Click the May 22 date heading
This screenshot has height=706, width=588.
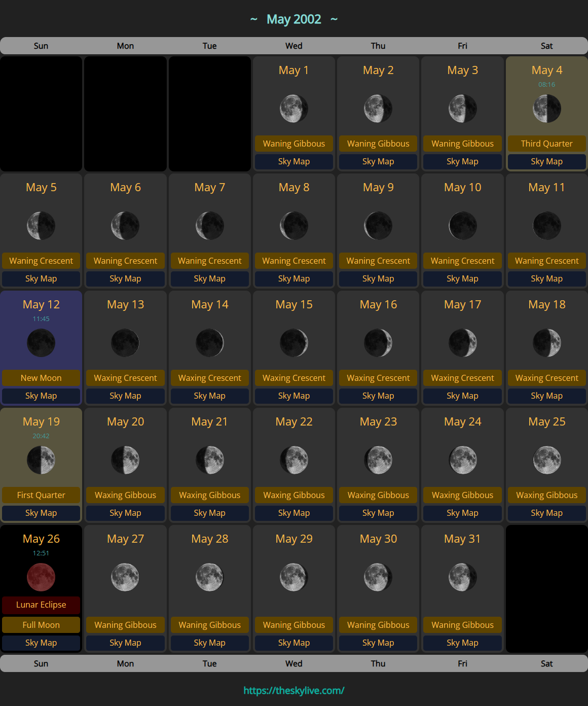[293, 421]
